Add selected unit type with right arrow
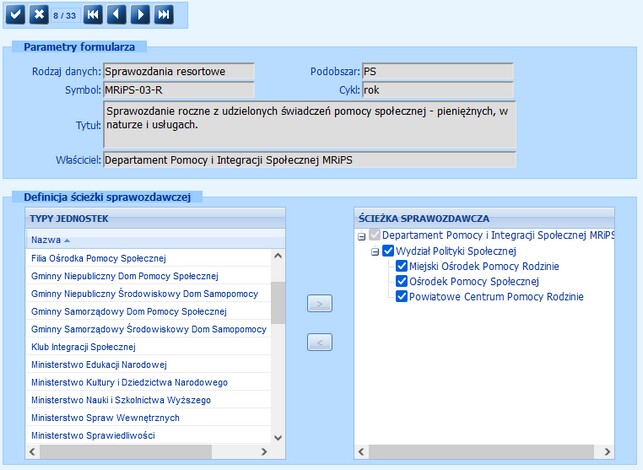 tap(318, 304)
